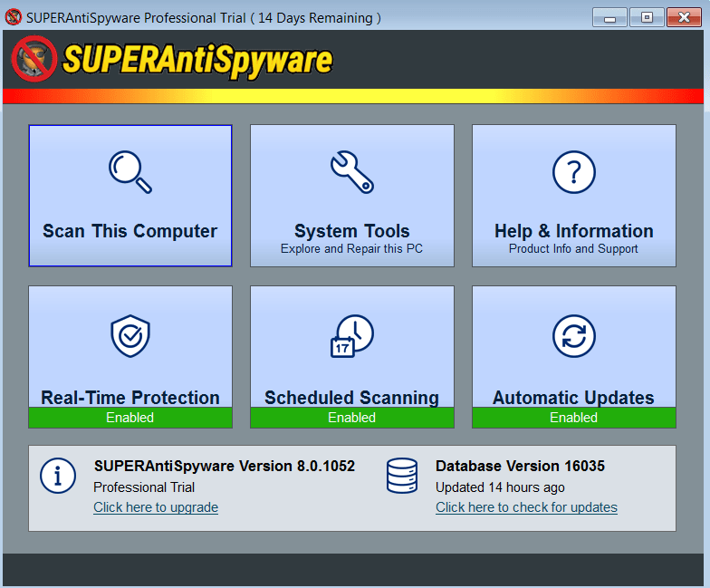
Task: Open System Tools label
Action: pyautogui.click(x=351, y=231)
